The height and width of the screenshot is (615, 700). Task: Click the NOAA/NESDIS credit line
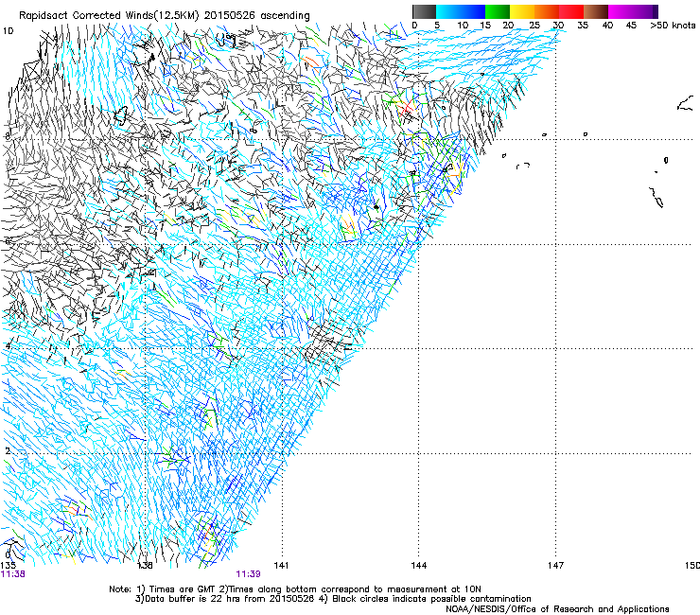tap(557, 609)
